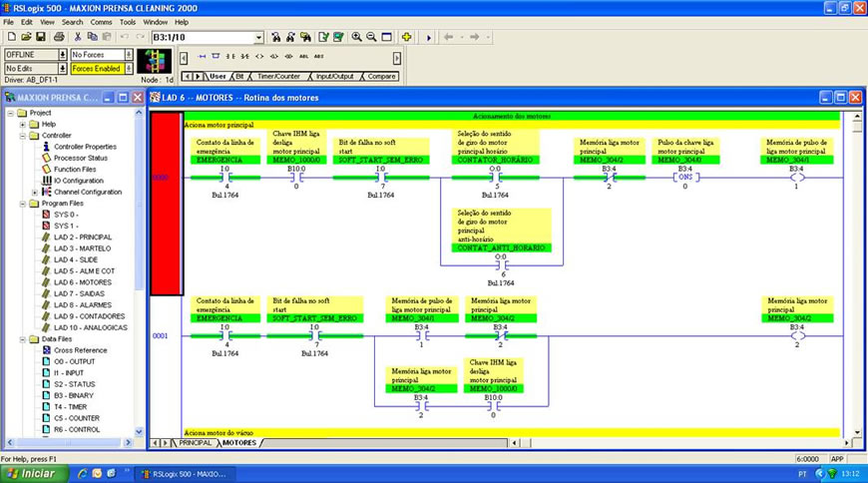Insert Output Energize coil instruction
This screenshot has height=483, width=868.
click(259, 56)
